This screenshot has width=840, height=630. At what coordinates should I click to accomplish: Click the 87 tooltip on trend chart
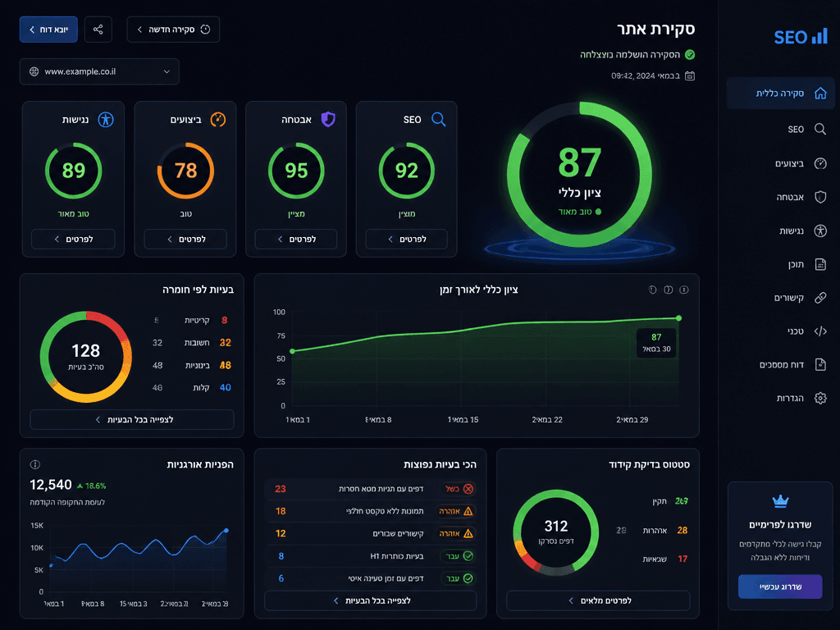[x=656, y=343]
